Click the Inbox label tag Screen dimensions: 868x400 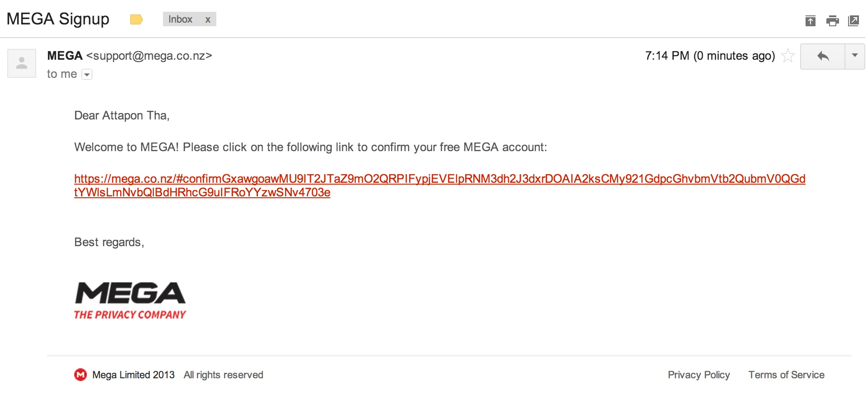pos(180,19)
